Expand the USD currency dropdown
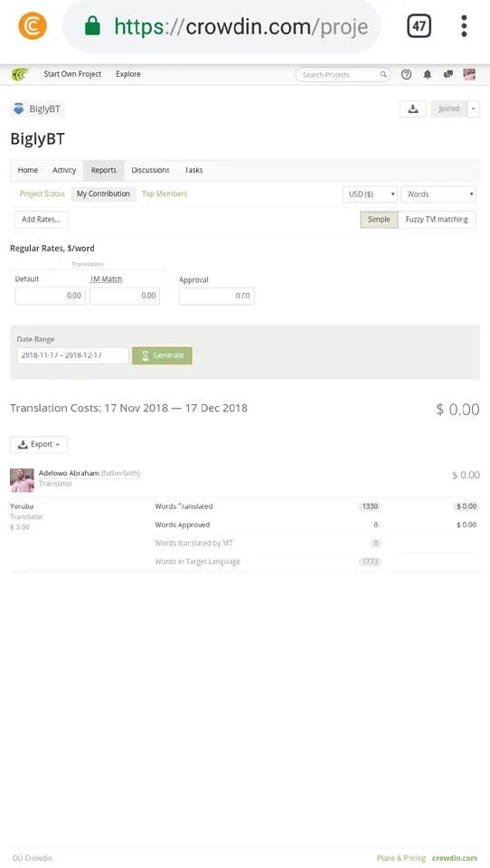The image size is (490, 868). (370, 194)
